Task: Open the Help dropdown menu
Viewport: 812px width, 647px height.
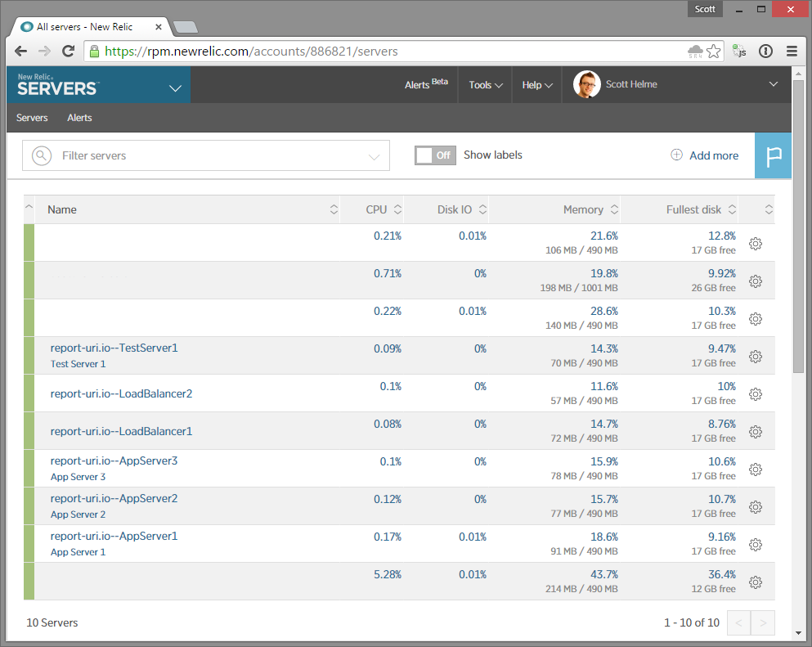Action: click(x=537, y=85)
